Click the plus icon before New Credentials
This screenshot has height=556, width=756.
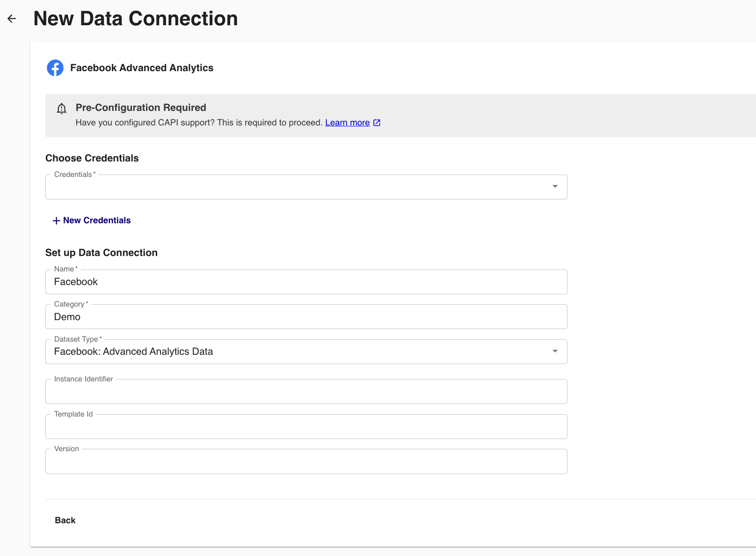coord(56,220)
